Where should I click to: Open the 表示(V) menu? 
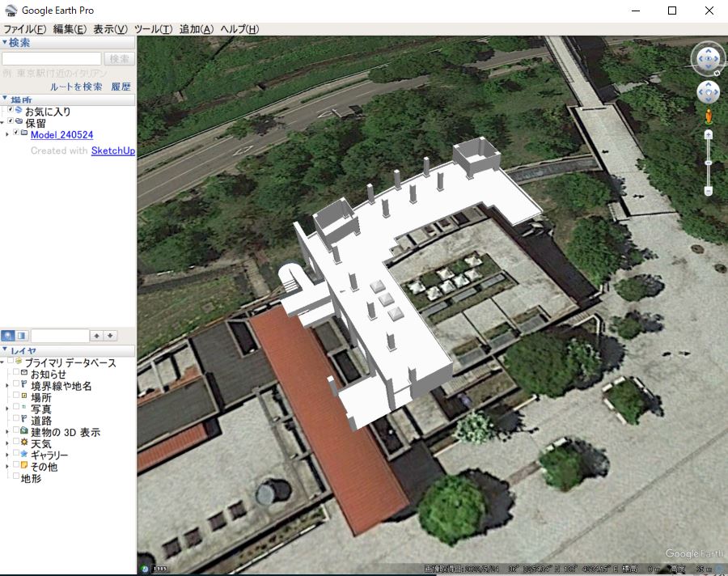pyautogui.click(x=110, y=29)
